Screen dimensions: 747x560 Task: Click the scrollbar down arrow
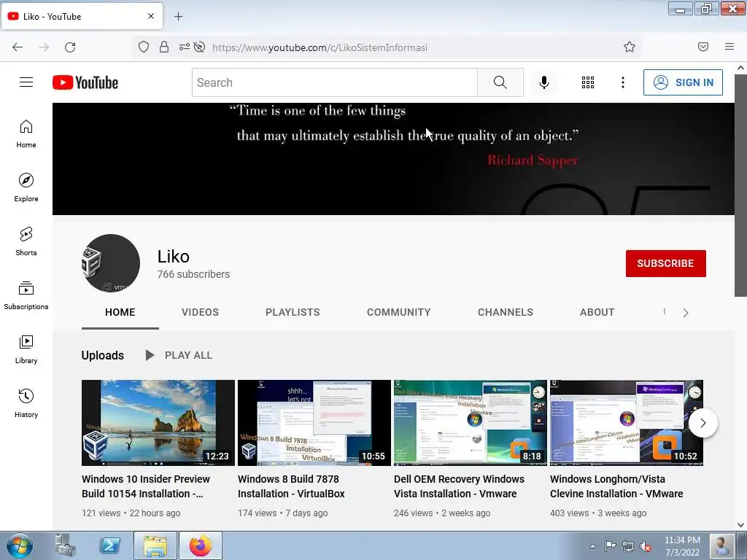(x=740, y=525)
